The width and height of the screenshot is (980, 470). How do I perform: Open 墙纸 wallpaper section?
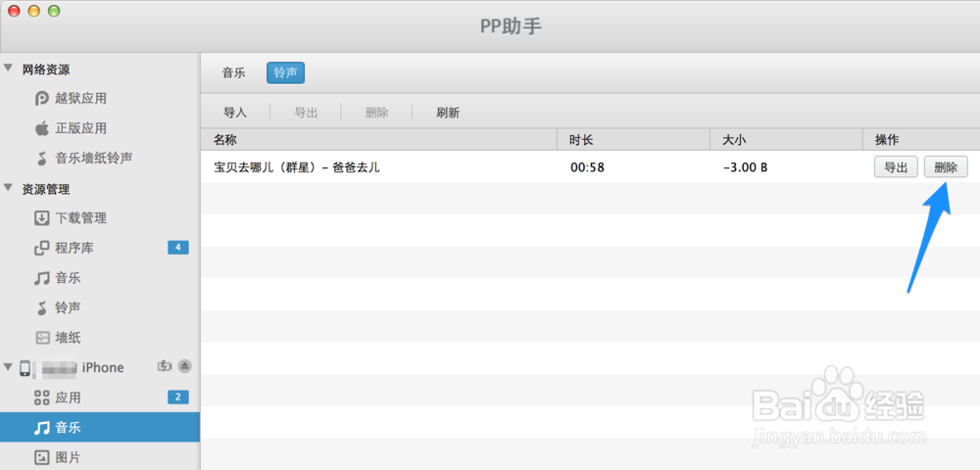coord(68,338)
